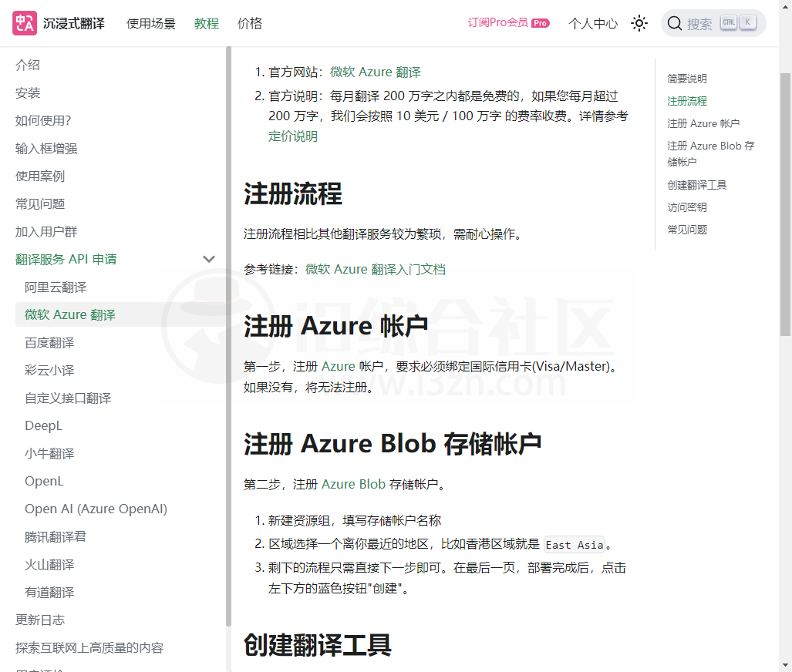792x672 pixels.
Task: Open the 如何使用? sidebar page
Action: pyautogui.click(x=43, y=121)
